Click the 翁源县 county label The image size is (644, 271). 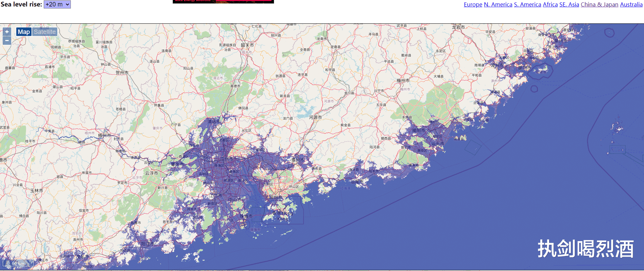pos(280,76)
